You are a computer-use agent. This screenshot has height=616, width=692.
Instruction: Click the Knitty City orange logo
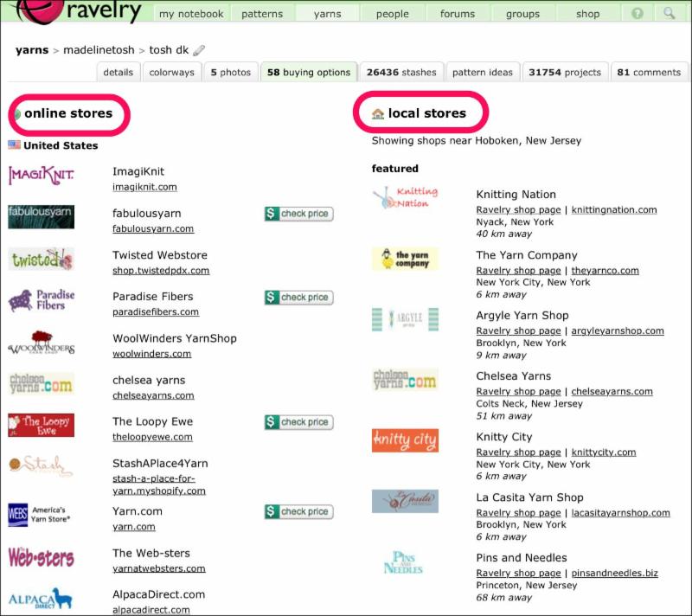405,440
